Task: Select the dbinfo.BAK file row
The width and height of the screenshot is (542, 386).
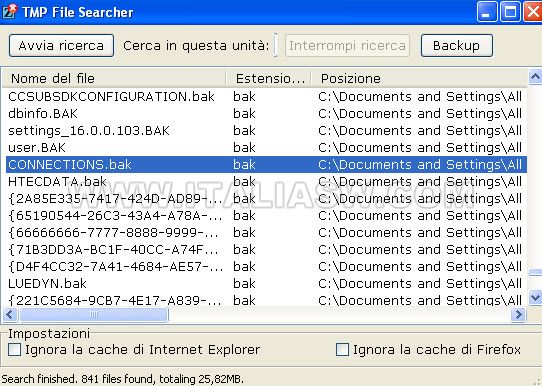Action: click(266, 114)
